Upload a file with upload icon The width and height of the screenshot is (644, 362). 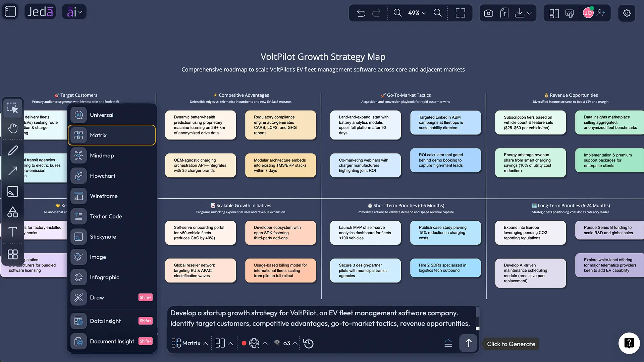coord(504,13)
